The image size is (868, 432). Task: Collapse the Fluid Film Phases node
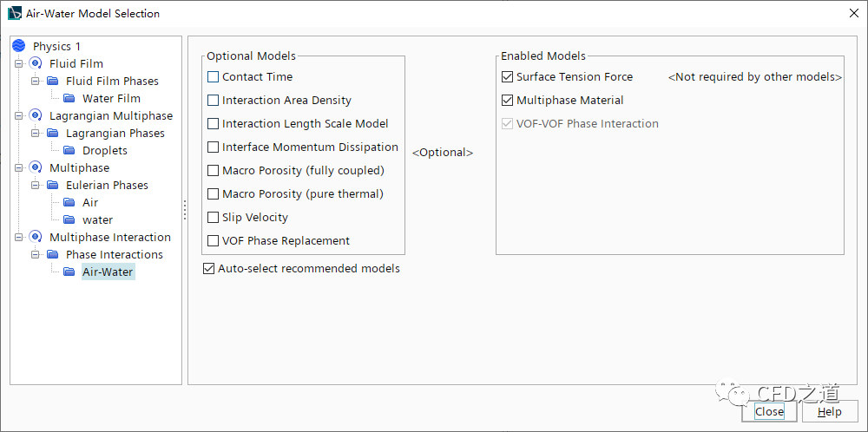click(36, 81)
